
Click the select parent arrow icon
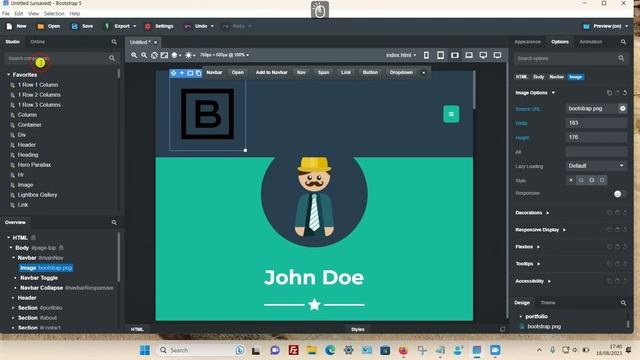(182, 73)
